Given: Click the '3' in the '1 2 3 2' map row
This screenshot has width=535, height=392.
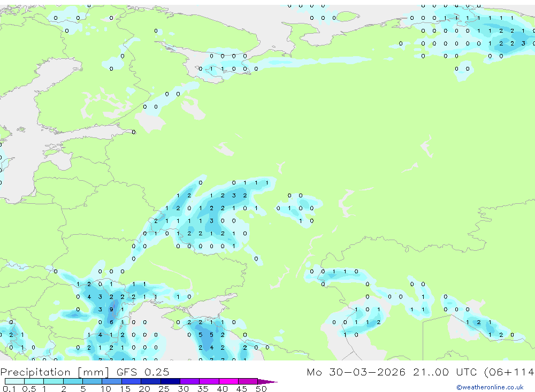Looking at the screenshot, I should click(234, 196).
